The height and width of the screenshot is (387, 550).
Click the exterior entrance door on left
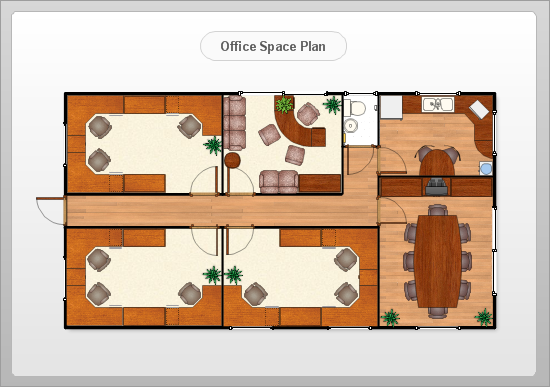click(51, 211)
